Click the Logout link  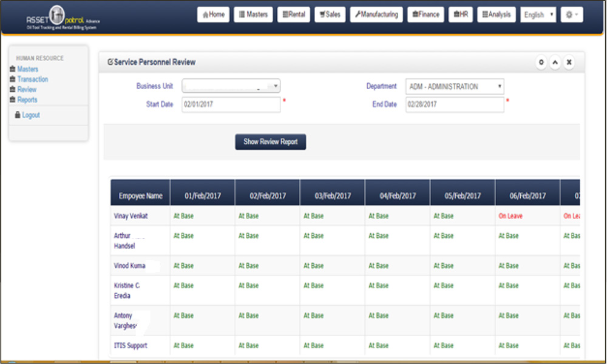30,115
